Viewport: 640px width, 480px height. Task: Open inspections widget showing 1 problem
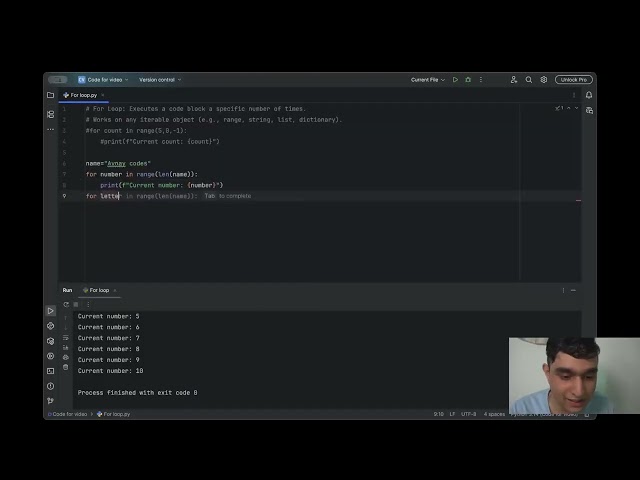[559, 108]
